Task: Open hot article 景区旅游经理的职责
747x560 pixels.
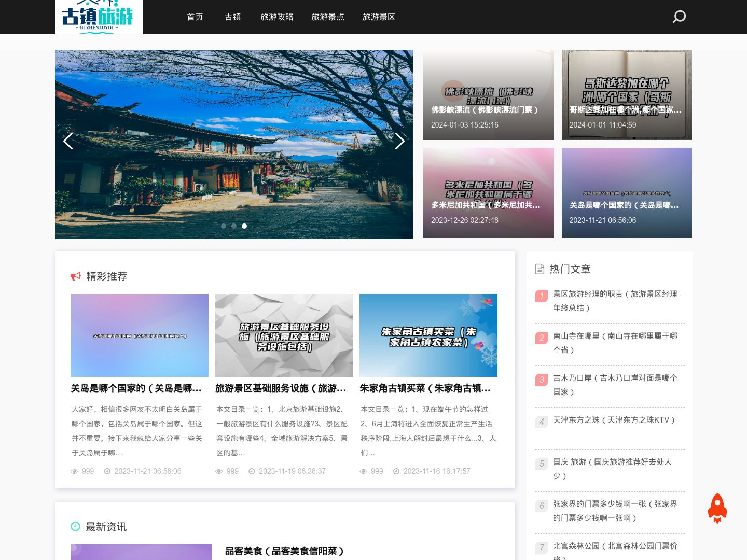Action: pos(615,301)
